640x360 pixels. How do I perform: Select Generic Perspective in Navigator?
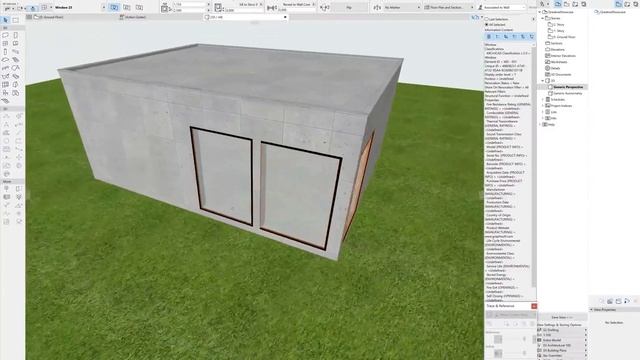pyautogui.click(x=567, y=87)
